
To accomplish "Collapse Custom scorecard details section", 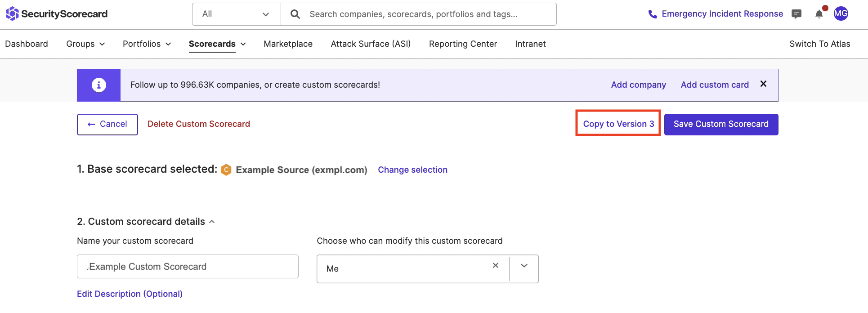I will [212, 222].
